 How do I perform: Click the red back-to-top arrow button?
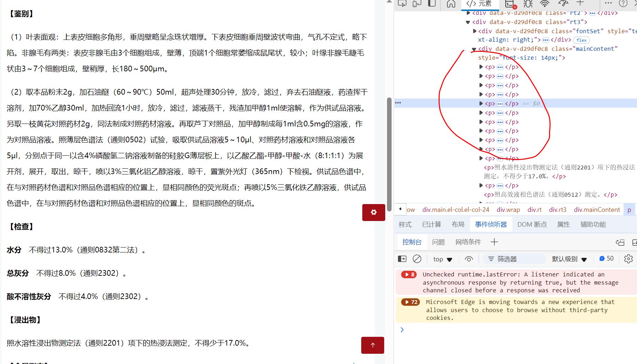coord(373,345)
